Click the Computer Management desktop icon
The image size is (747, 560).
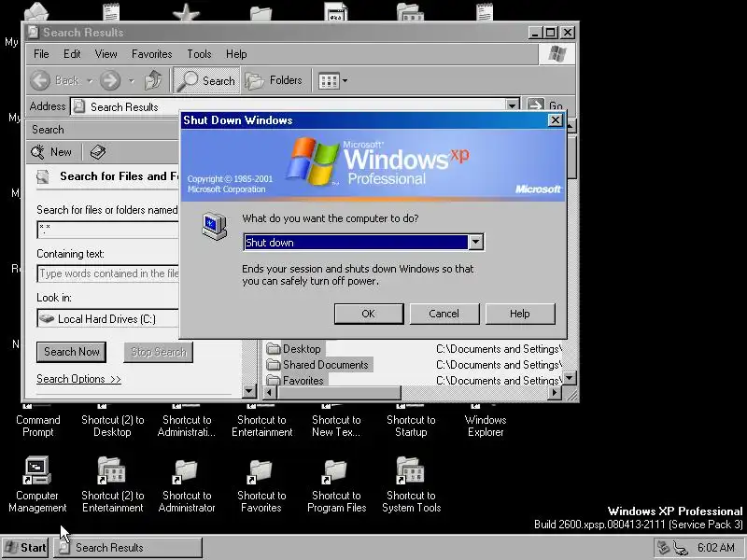click(x=37, y=470)
